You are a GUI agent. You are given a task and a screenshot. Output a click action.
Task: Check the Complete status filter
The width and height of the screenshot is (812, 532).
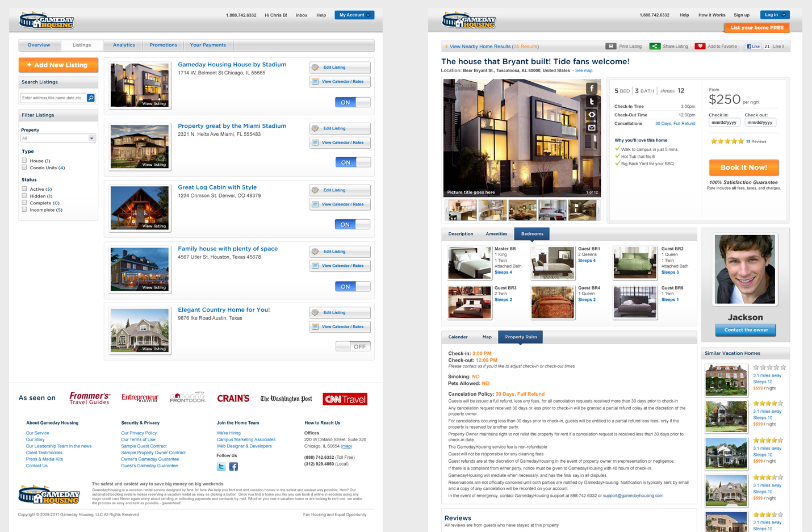pos(24,202)
